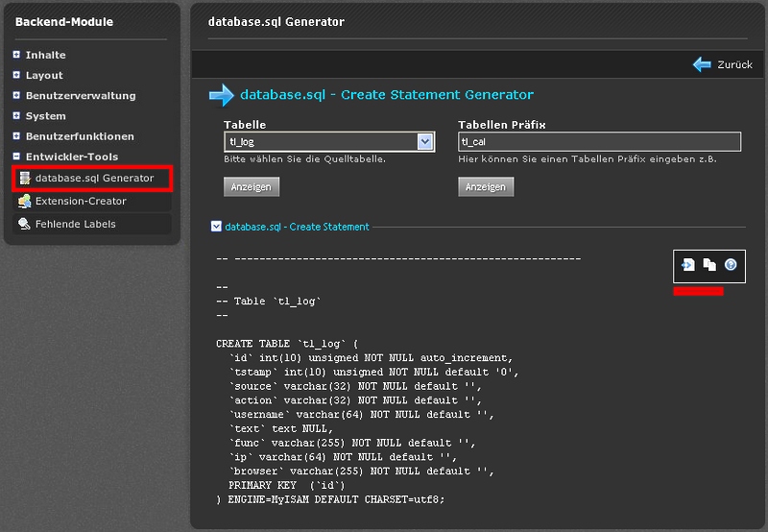
Task: Click the Zurück link
Action: click(734, 65)
